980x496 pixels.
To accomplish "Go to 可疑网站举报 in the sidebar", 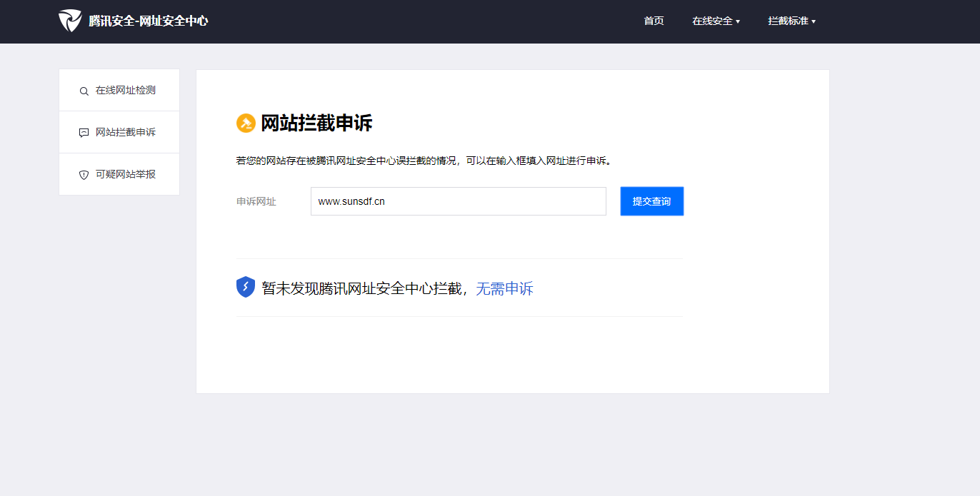I will 119,174.
